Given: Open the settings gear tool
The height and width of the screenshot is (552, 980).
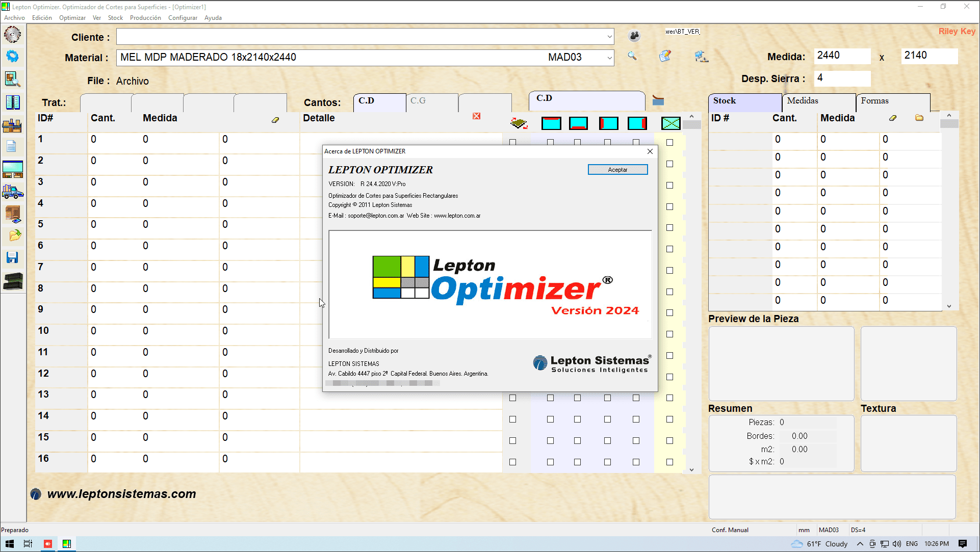Looking at the screenshot, I should 12,56.
